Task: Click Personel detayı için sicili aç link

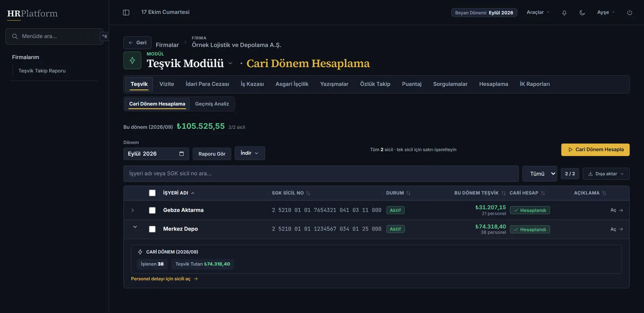Action: (164, 279)
